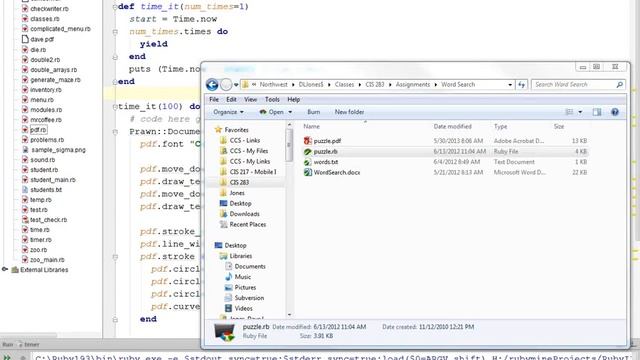The image size is (640, 360).
Task: Click Classes in breadcrumb path
Action: [x=344, y=84]
